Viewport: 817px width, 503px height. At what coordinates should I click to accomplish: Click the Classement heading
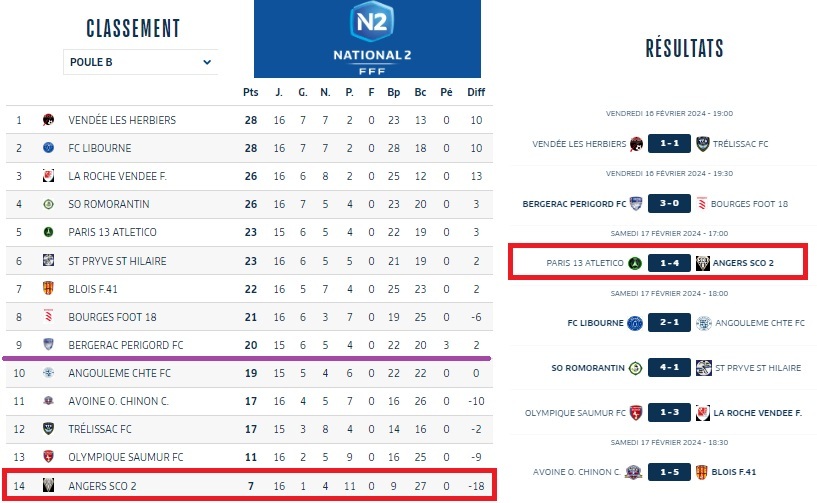click(133, 28)
